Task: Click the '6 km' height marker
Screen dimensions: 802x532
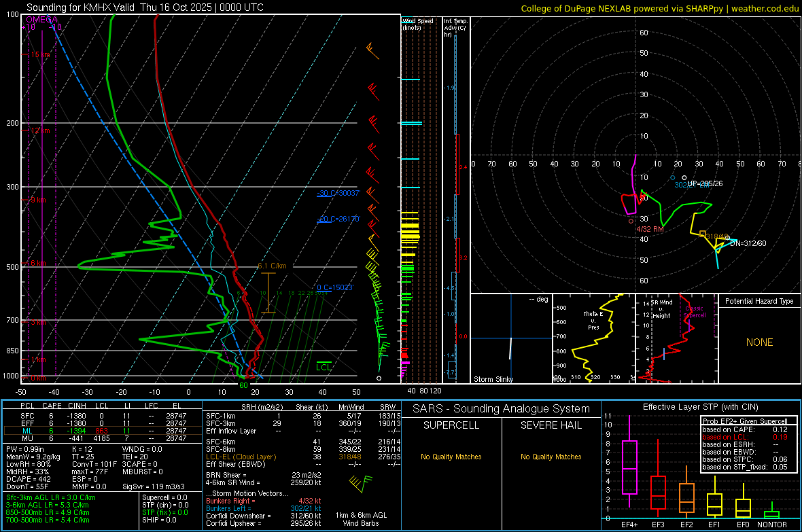Action: point(39,263)
